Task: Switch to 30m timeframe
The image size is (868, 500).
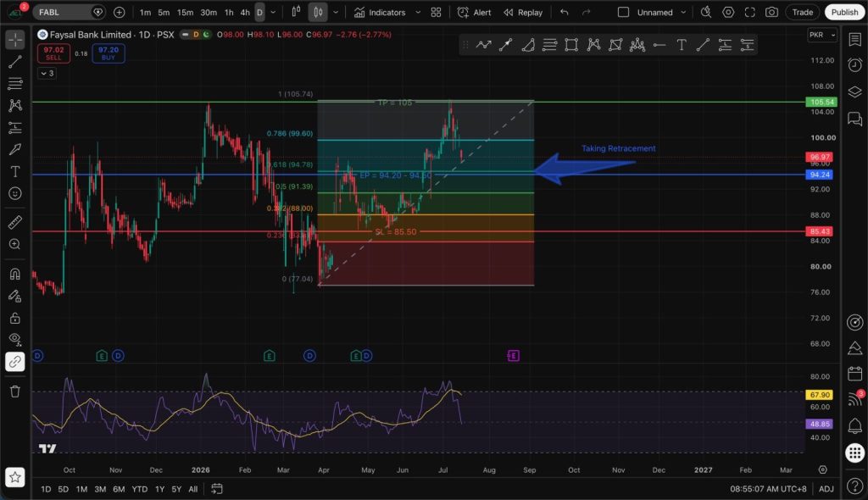Action: (x=209, y=12)
